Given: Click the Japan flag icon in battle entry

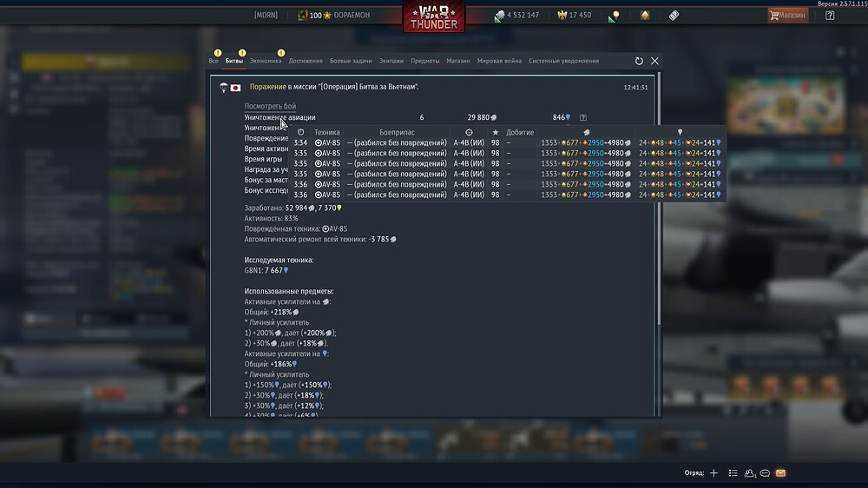Looking at the screenshot, I should click(235, 88).
